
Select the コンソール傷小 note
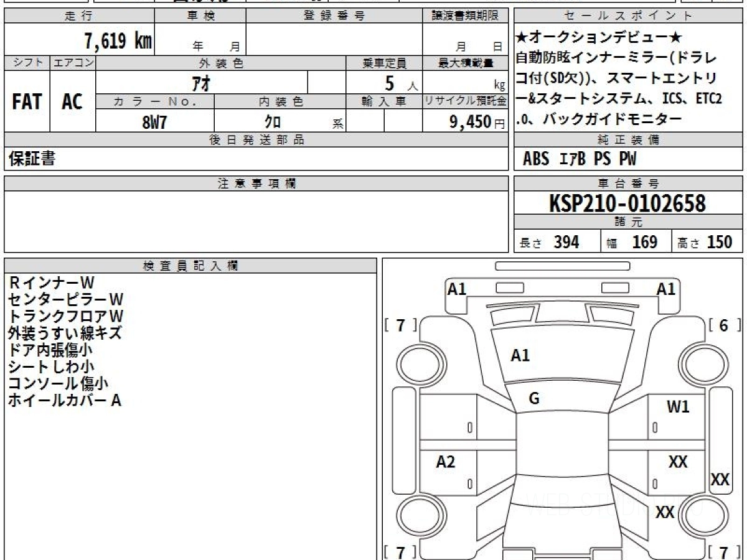point(58,384)
